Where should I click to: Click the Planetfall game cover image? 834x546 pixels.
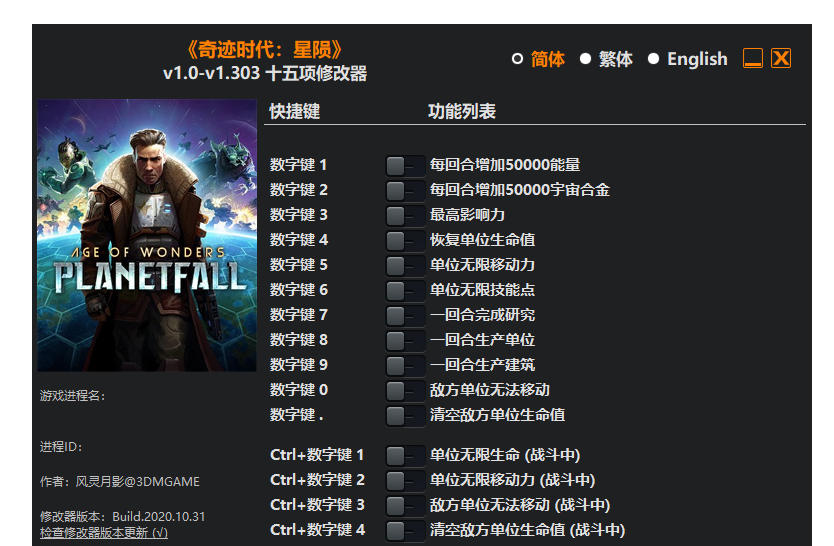pyautogui.click(x=147, y=235)
